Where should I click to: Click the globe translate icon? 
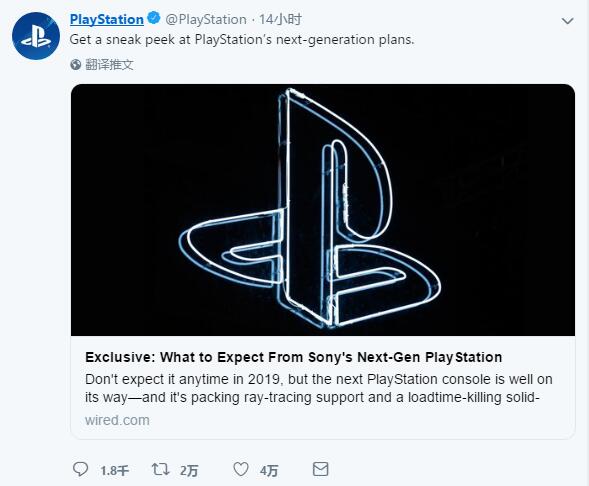pos(76,65)
